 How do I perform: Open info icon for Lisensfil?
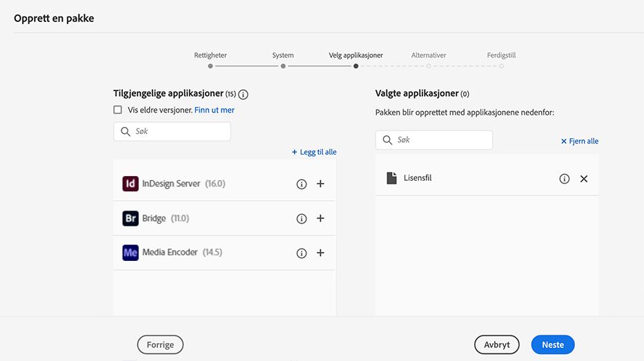click(565, 179)
